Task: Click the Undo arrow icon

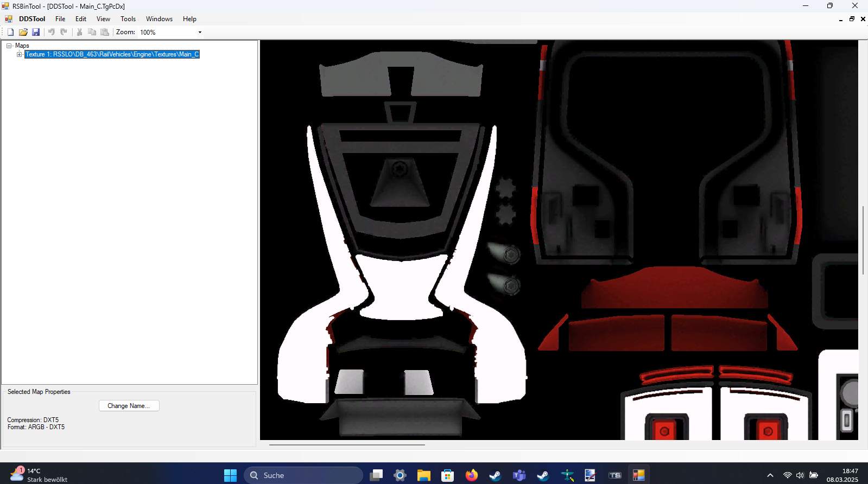Action: 52,32
